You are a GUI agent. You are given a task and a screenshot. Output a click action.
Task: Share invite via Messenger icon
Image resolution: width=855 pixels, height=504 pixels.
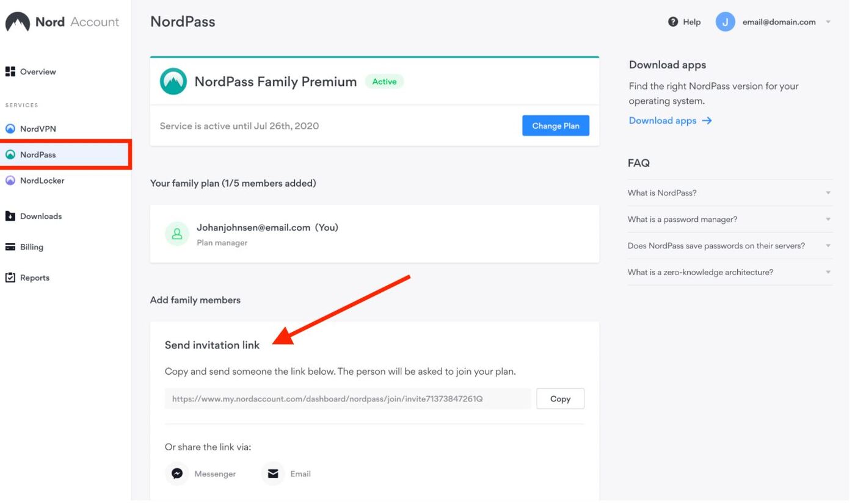(177, 474)
